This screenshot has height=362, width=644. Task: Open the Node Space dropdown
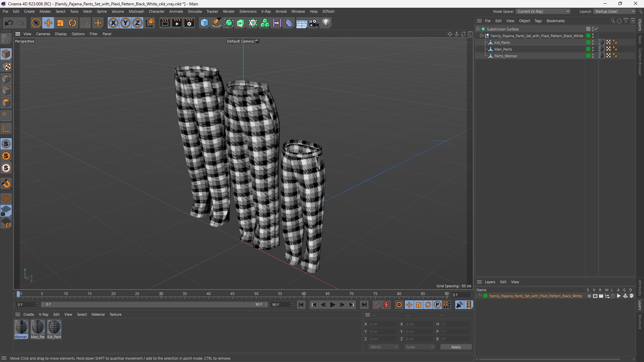[x=543, y=11]
